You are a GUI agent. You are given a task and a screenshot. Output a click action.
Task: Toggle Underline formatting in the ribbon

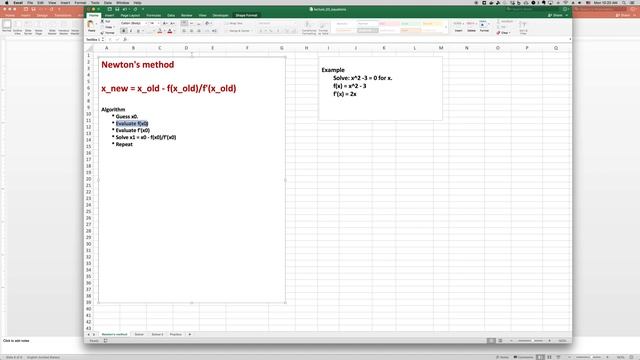(x=138, y=31)
